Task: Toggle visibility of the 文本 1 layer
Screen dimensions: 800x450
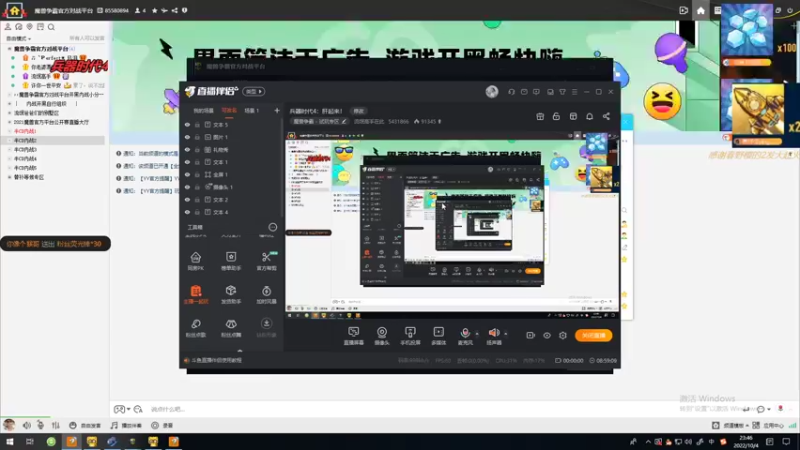Action: click(187, 162)
